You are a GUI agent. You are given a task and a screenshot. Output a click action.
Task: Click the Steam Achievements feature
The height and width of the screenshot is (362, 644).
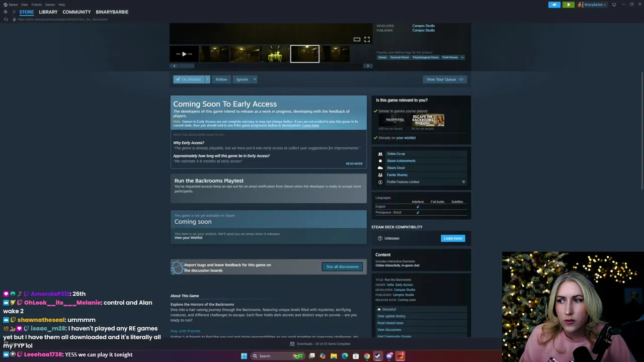pos(401,161)
